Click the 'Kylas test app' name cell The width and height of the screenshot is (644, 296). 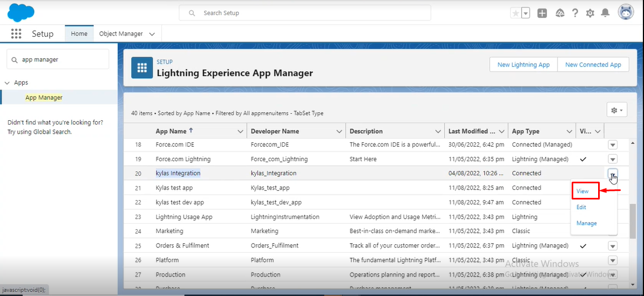coord(174,188)
